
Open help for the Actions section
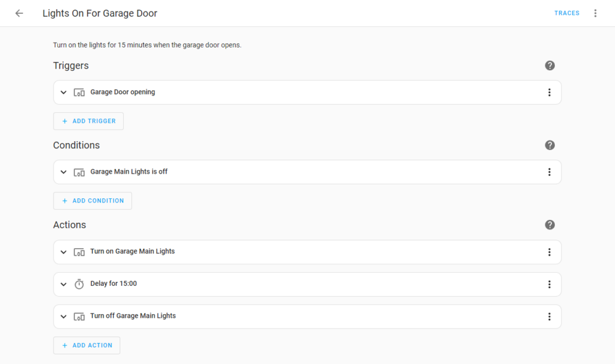pos(550,225)
